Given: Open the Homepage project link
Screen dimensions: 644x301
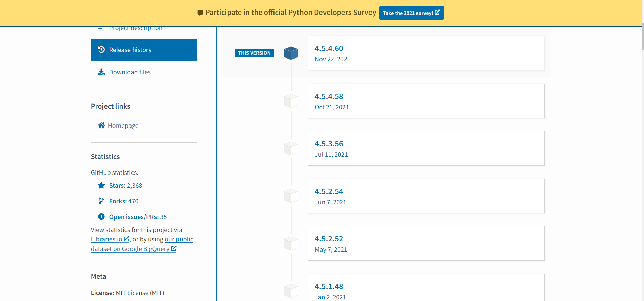Looking at the screenshot, I should click(118, 125).
